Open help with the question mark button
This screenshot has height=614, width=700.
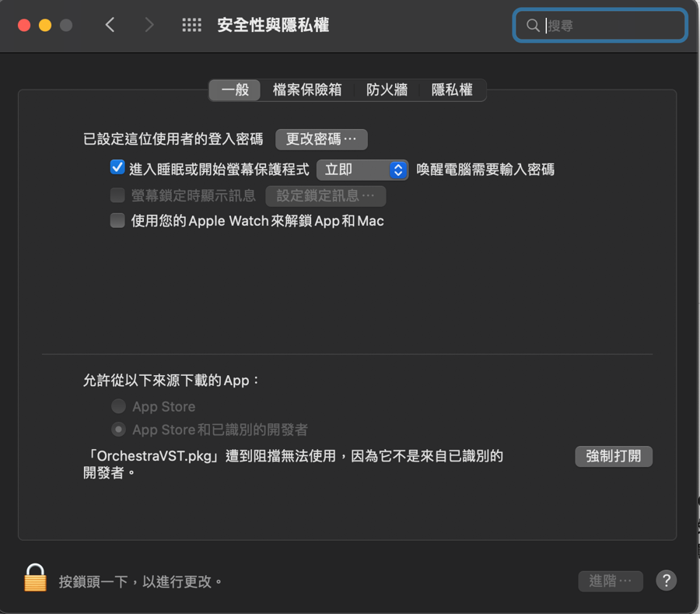coord(666,581)
